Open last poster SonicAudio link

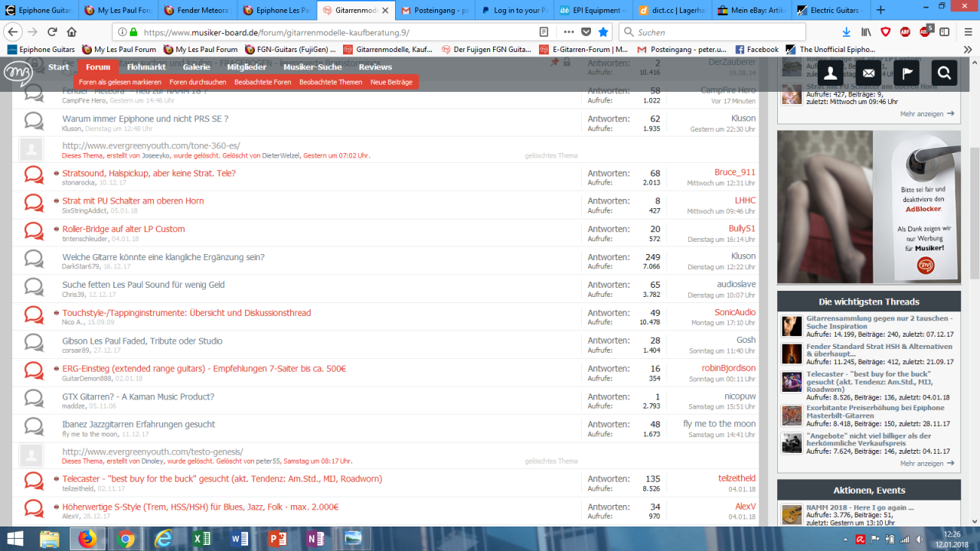735,312
